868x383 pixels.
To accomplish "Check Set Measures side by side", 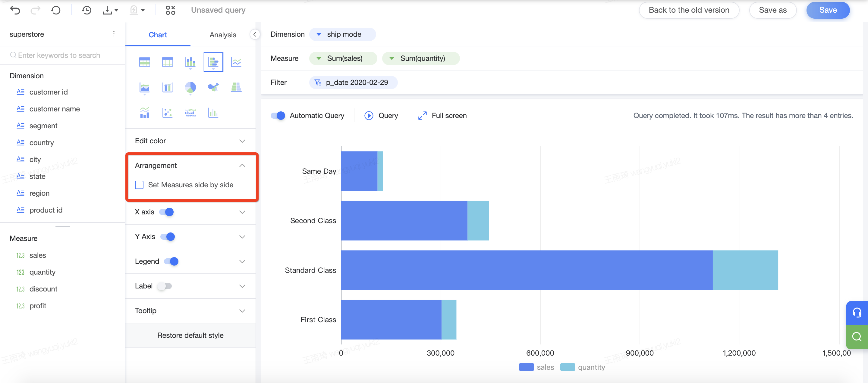I will pyautogui.click(x=139, y=185).
